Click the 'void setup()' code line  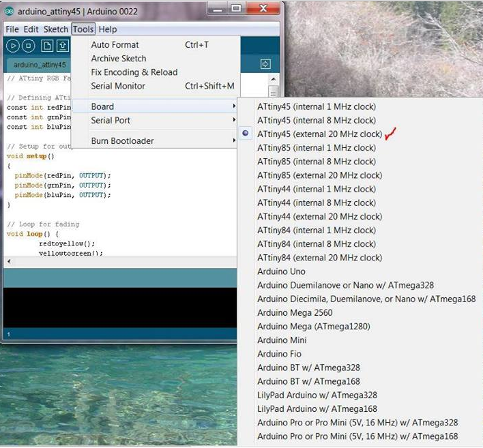(x=31, y=156)
